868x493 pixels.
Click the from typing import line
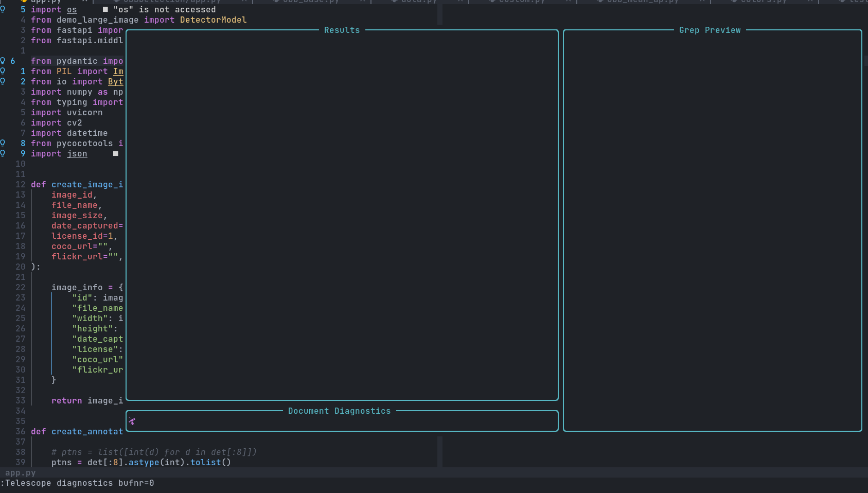(x=77, y=102)
